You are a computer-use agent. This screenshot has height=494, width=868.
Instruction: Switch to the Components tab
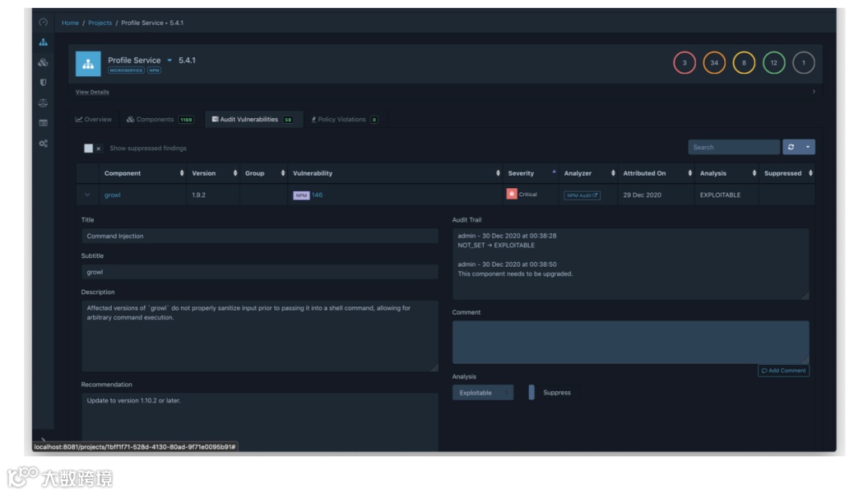pyautogui.click(x=160, y=120)
